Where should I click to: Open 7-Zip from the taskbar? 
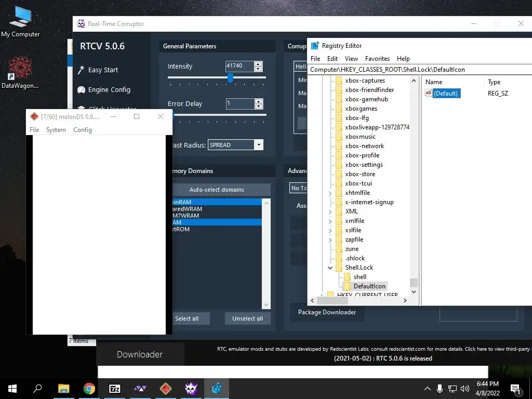pyautogui.click(x=114, y=389)
